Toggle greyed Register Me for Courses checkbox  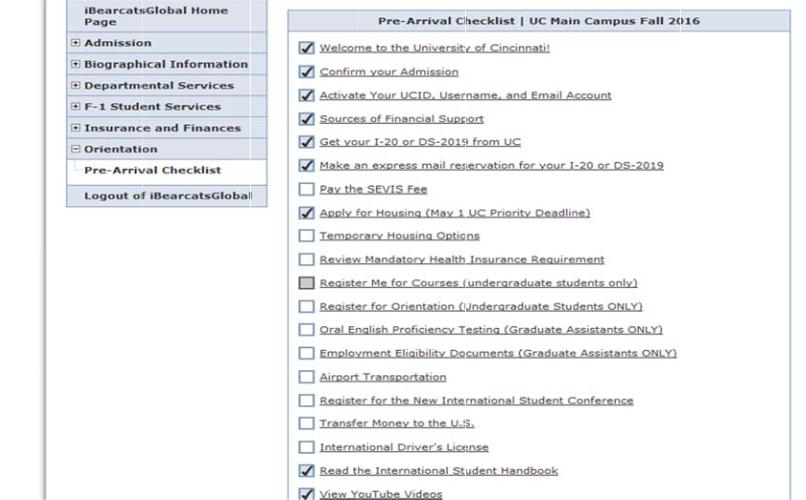(306, 283)
